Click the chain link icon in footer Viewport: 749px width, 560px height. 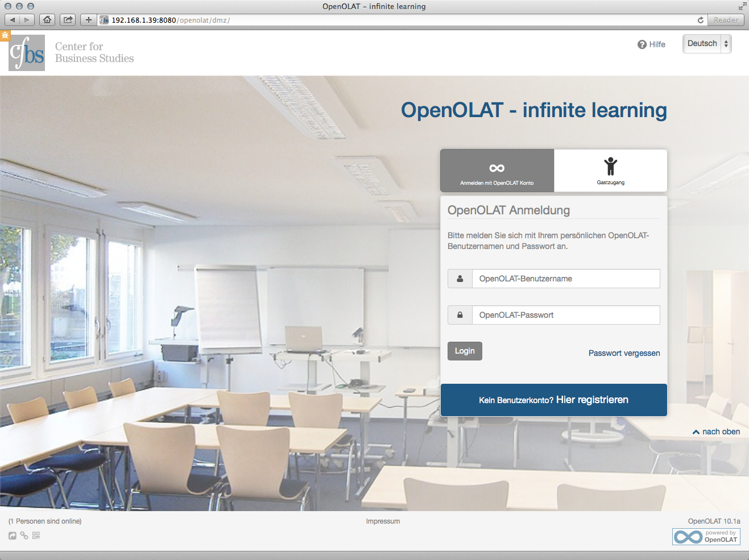click(x=24, y=536)
